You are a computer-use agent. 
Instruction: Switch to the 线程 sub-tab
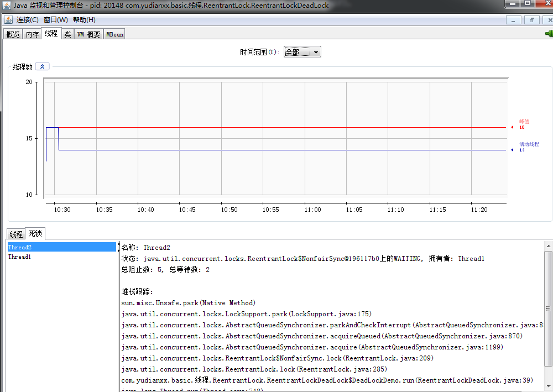15,233
